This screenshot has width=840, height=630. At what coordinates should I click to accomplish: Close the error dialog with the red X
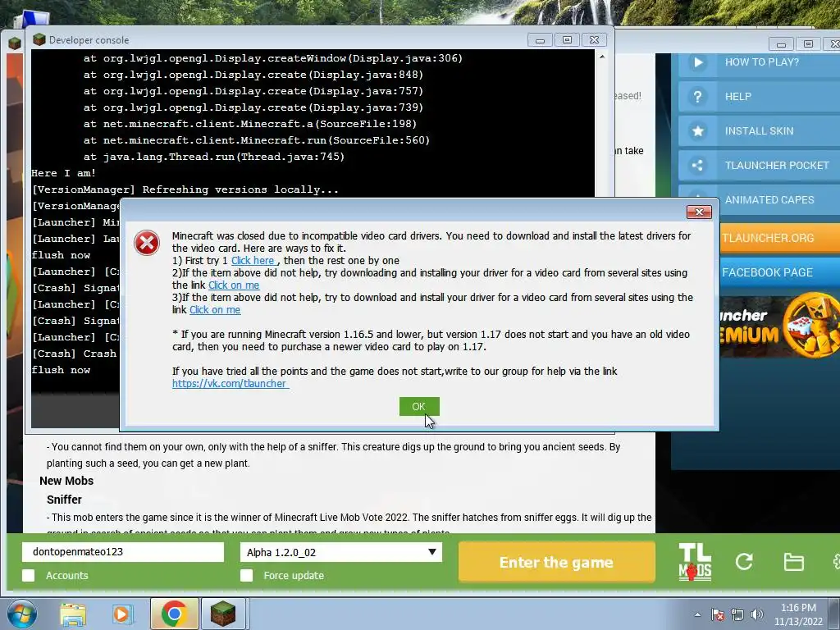tap(699, 212)
